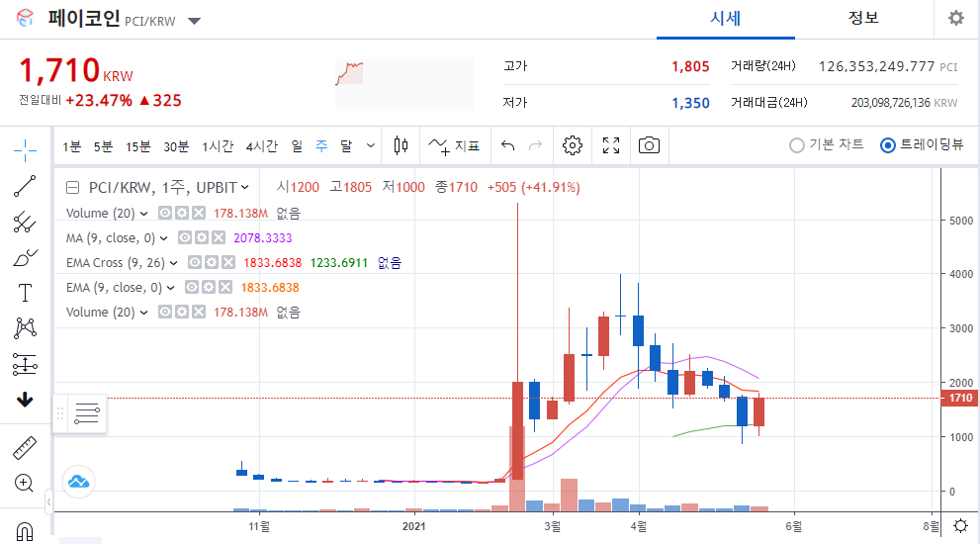980x544 pixels.
Task: Set the chart interval to 15분
Action: coord(138,146)
